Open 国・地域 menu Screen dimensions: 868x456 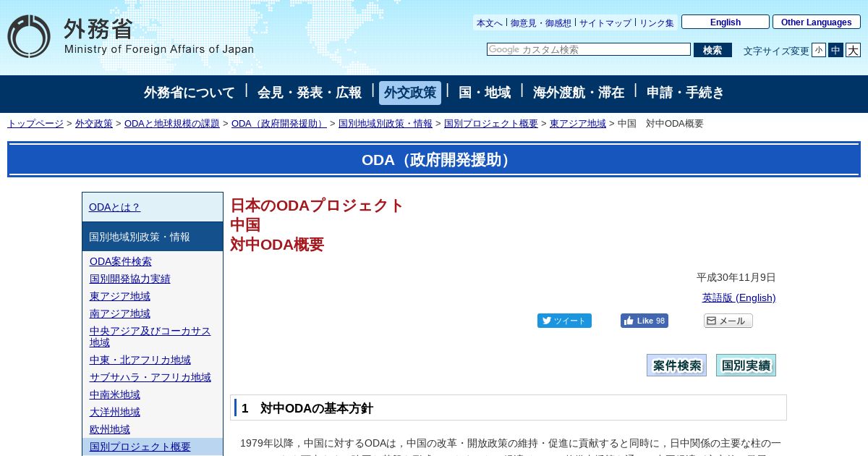click(485, 93)
